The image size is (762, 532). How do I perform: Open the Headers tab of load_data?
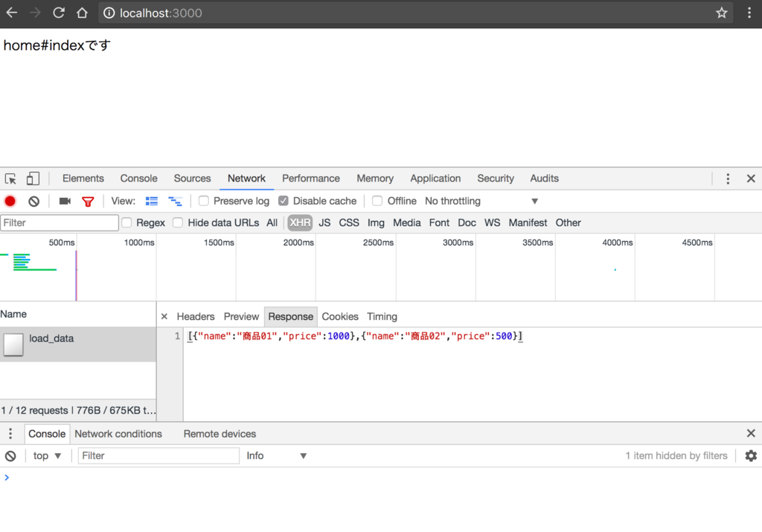(196, 317)
